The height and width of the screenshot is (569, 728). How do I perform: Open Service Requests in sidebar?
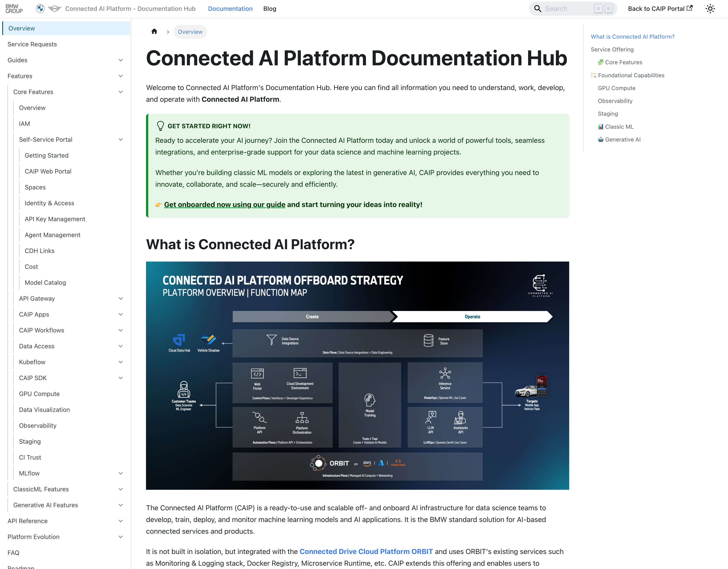[x=32, y=44]
